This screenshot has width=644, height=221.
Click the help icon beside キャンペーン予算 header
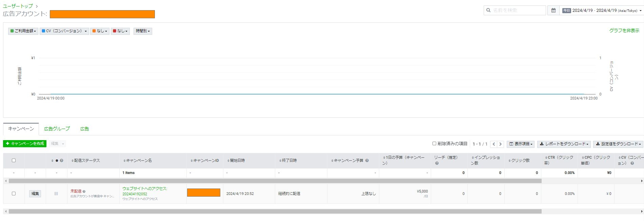pyautogui.click(x=367, y=160)
